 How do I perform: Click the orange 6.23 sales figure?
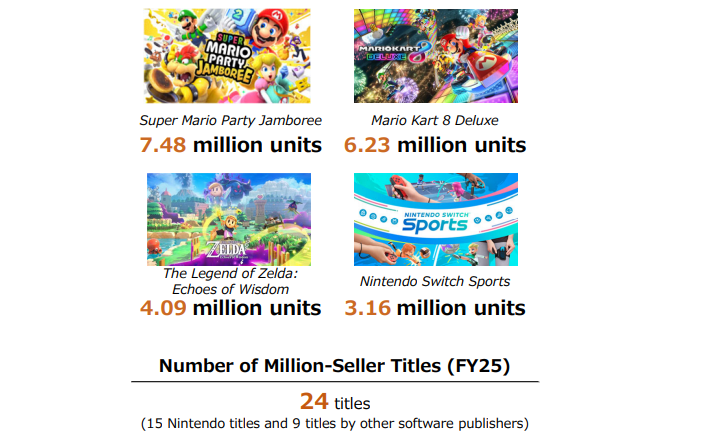pos(367,145)
